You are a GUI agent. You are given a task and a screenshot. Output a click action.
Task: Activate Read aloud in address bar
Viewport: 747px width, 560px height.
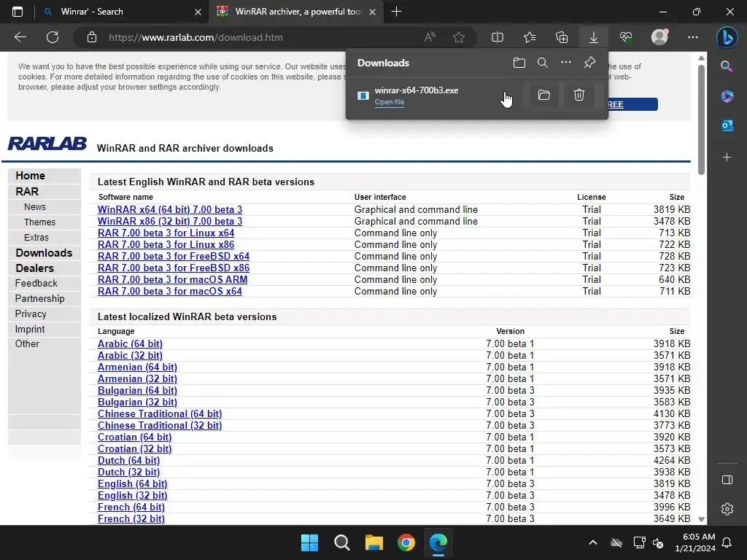click(430, 37)
